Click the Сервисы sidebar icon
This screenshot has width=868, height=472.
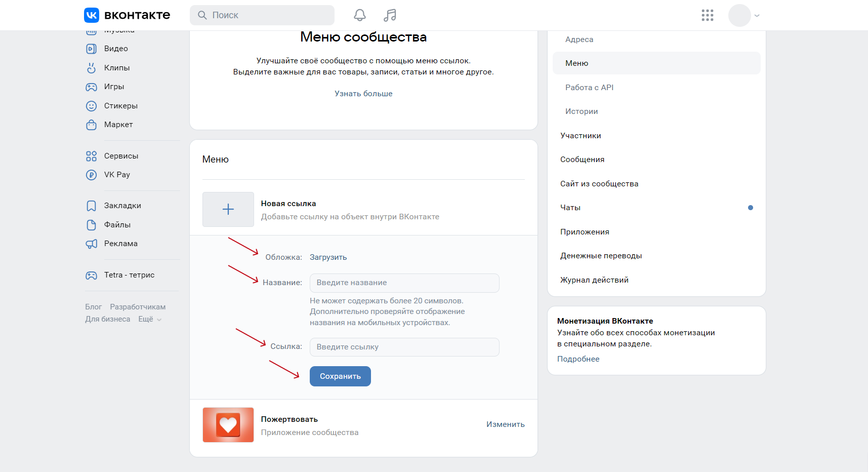pos(91,156)
